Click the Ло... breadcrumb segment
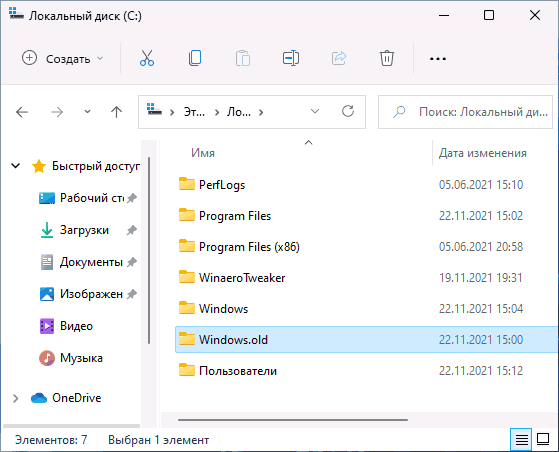This screenshot has height=452, width=559. click(x=239, y=112)
